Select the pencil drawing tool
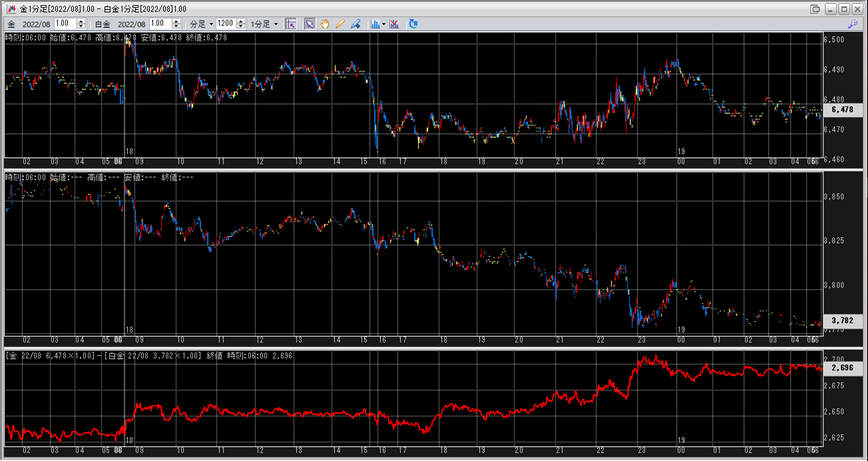This screenshot has width=868, height=461. [x=340, y=23]
